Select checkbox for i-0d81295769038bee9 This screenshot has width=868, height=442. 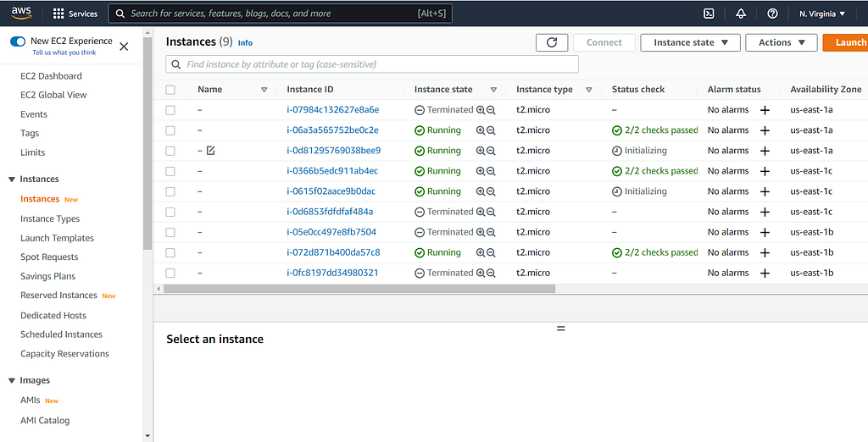(170, 151)
